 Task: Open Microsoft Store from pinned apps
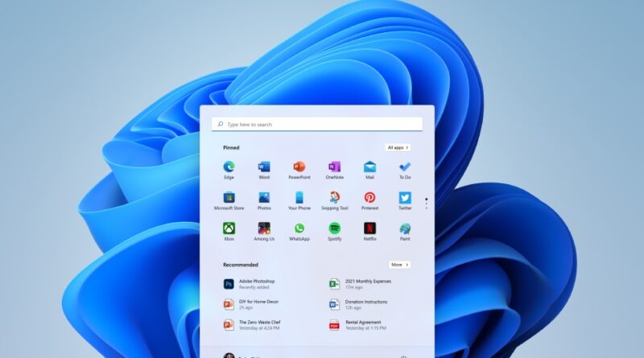point(229,201)
